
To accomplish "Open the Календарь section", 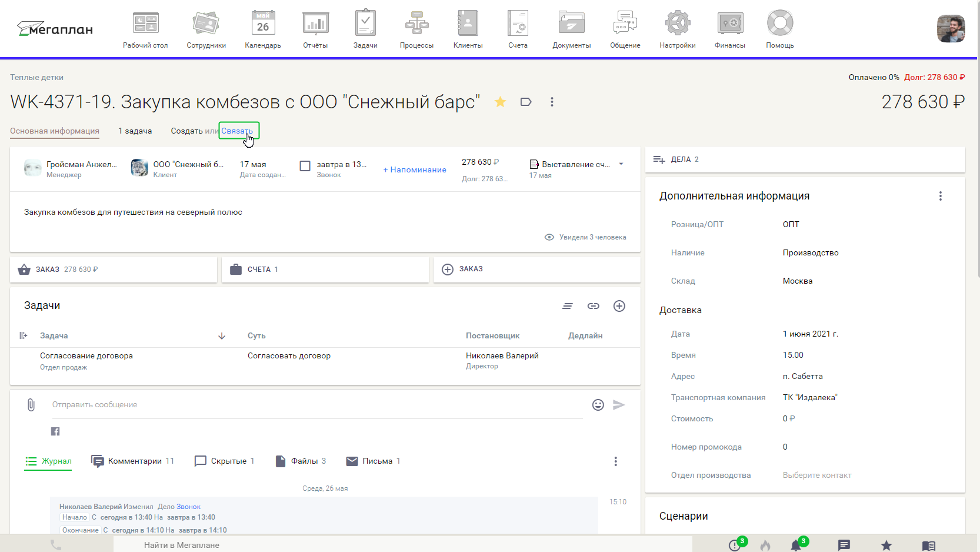I will (x=263, y=29).
